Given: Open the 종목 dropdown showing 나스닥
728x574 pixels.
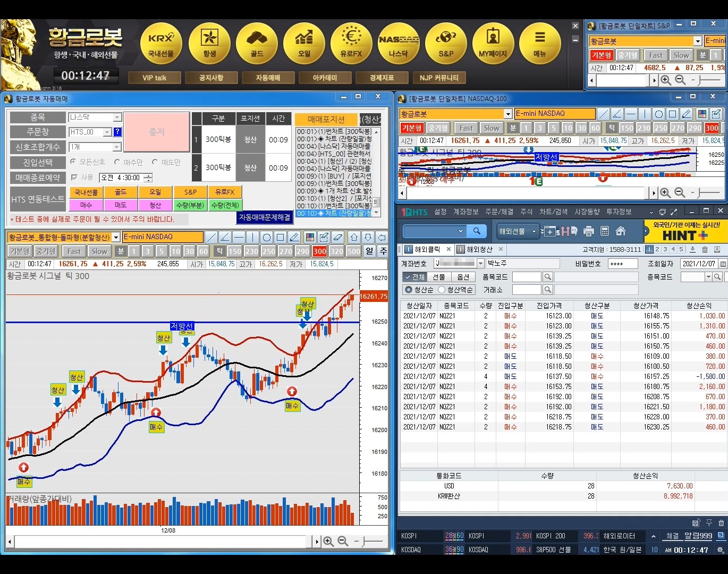Looking at the screenshot, I should point(117,117).
